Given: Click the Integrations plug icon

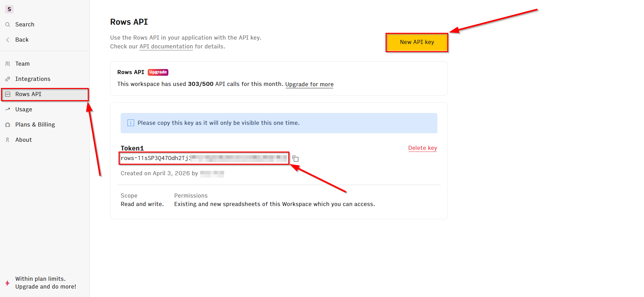Looking at the screenshot, I should pos(8,79).
